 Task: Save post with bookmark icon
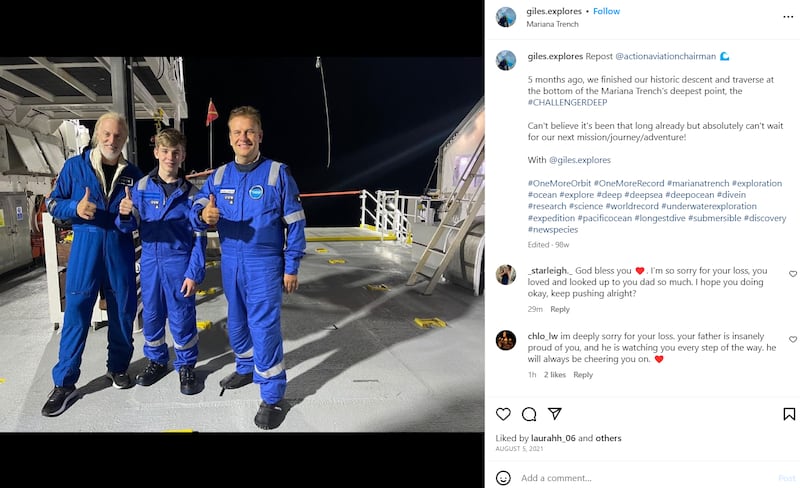[x=789, y=414]
